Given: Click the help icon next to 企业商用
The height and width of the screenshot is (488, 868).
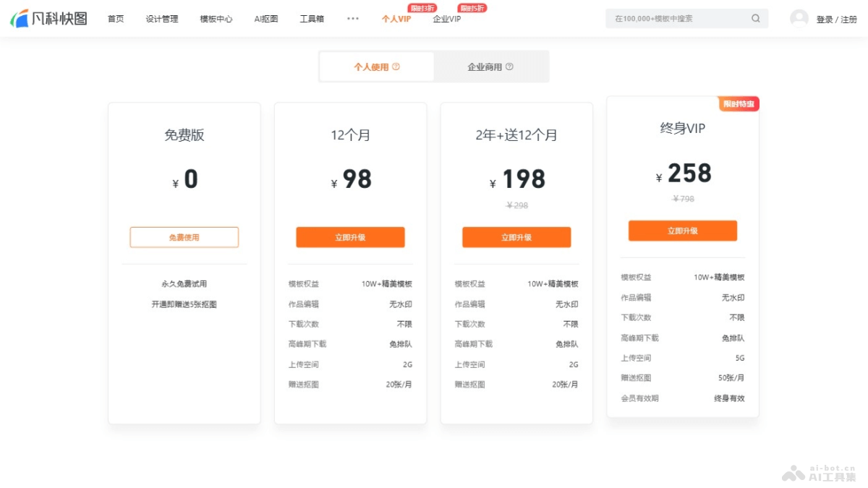Looking at the screenshot, I should tap(510, 66).
